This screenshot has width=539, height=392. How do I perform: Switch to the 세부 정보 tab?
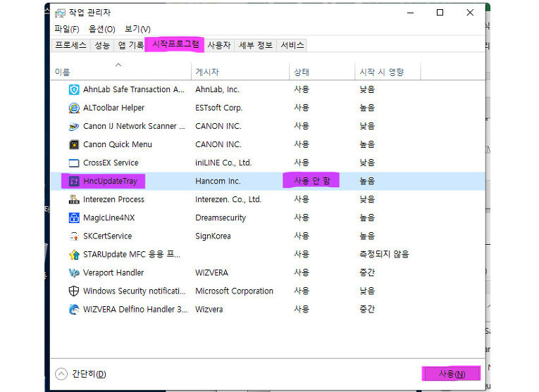click(255, 45)
